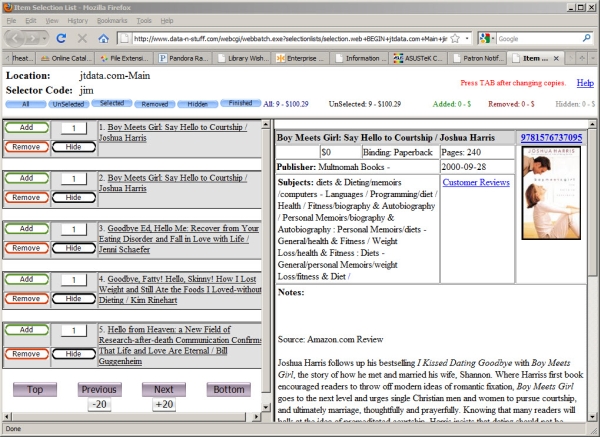Image resolution: width=600 pixels, height=437 pixels.
Task: Add item 1 Boy Meets Girl
Action: click(x=26, y=127)
